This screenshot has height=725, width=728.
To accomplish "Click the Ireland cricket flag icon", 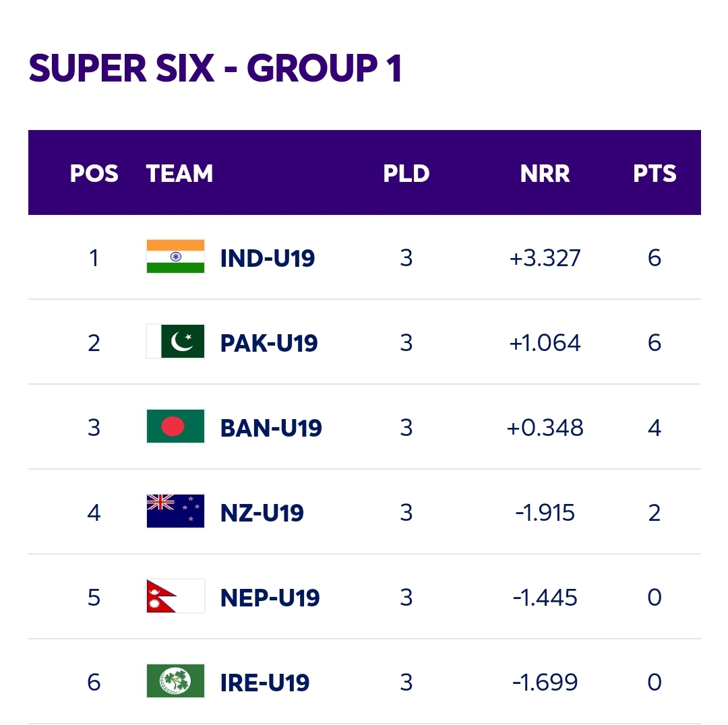I will coord(175,681).
